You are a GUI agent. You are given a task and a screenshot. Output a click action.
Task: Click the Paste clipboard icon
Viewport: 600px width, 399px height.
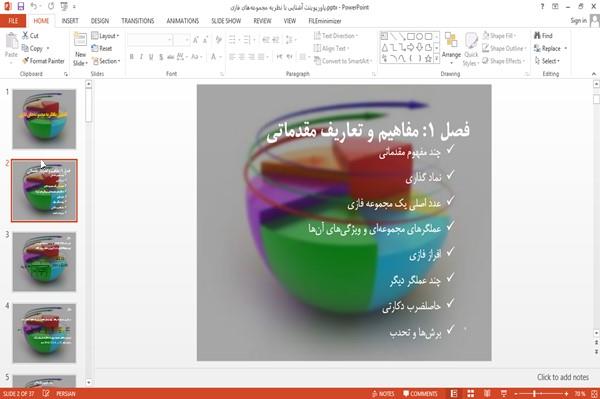tap(11, 41)
